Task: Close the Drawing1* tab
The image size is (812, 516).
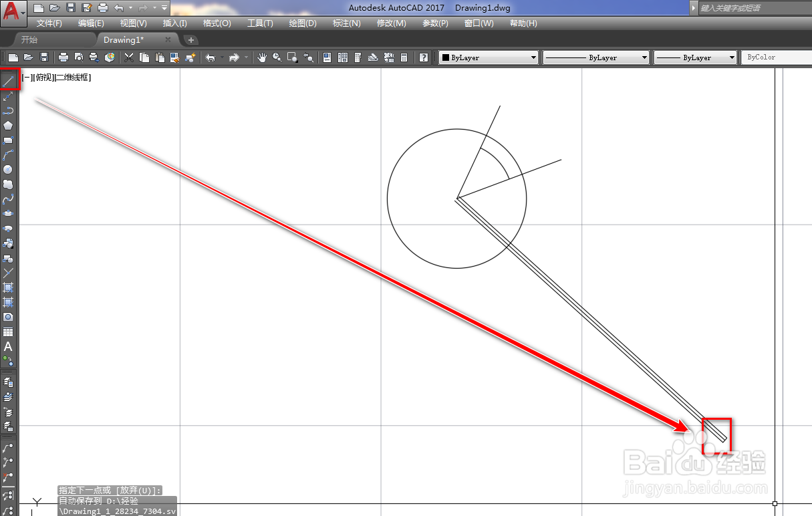Action: pyautogui.click(x=168, y=40)
